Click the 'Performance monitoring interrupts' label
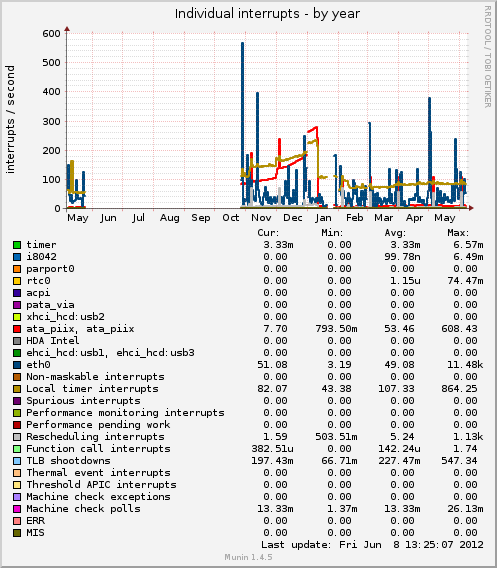497x568 pixels. (125, 413)
